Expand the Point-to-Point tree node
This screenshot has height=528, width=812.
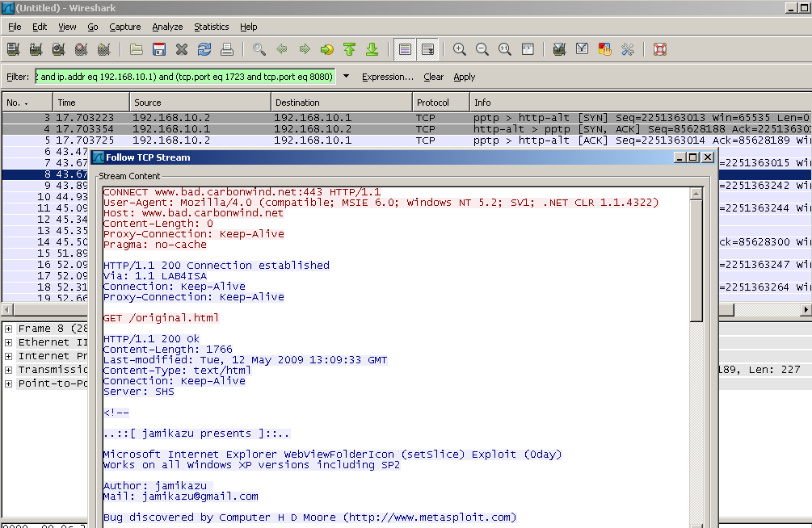pyautogui.click(x=8, y=384)
